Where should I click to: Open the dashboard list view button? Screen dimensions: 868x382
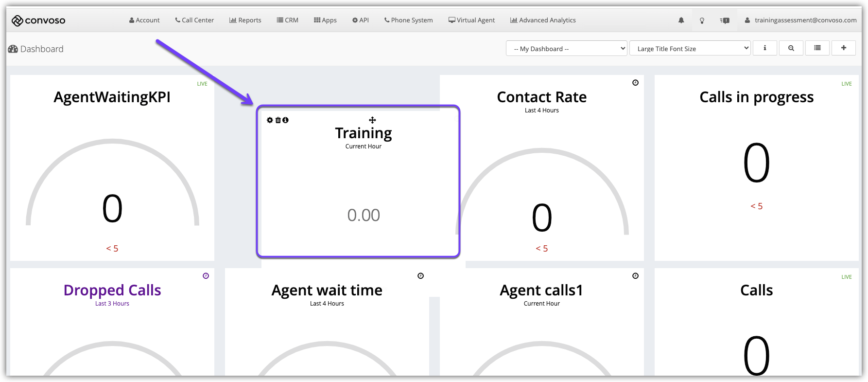pos(817,48)
